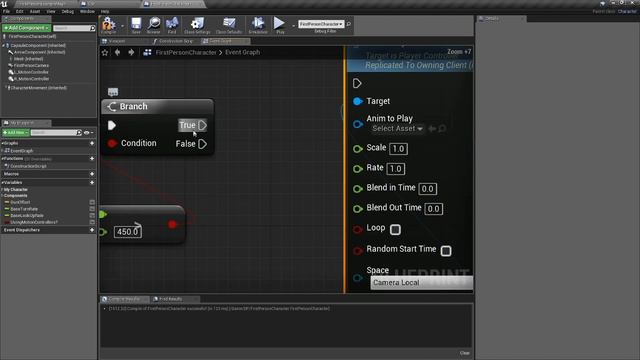Click the Add Component button
The height and width of the screenshot is (360, 640).
(27, 28)
